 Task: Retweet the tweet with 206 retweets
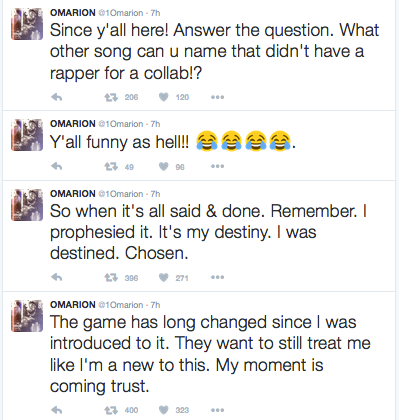click(111, 97)
